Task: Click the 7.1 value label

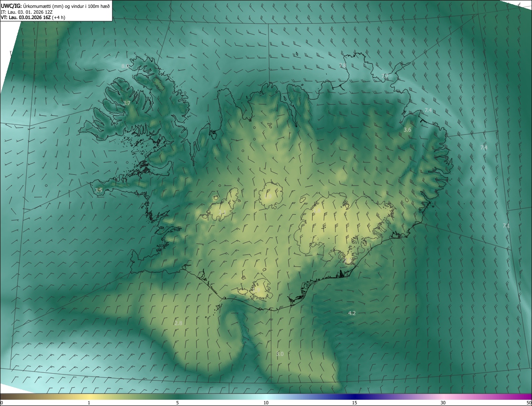Action: click(506, 225)
